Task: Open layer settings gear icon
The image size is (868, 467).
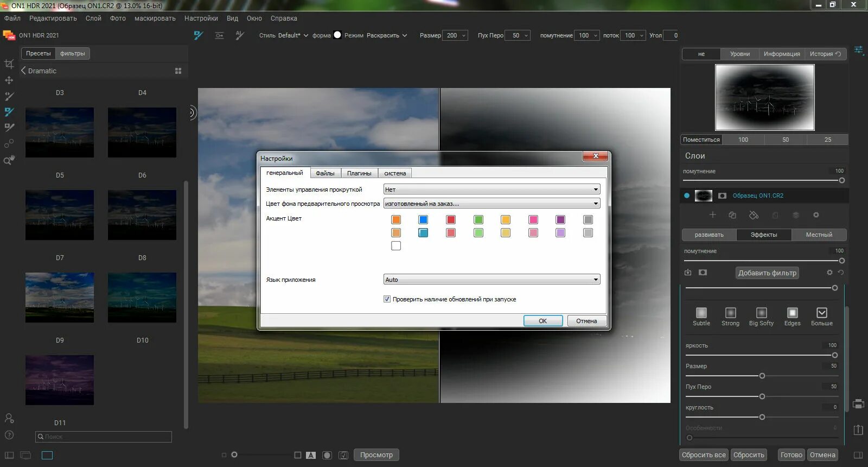Action: click(816, 215)
